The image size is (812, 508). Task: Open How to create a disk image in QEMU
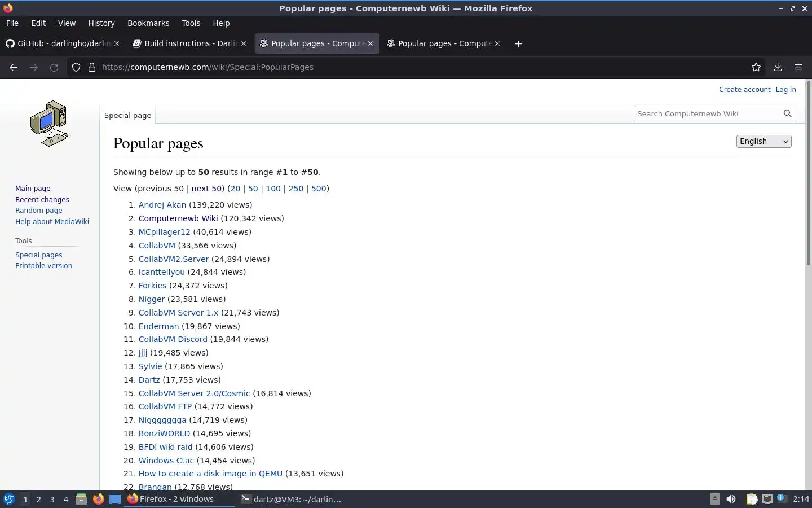(210, 474)
